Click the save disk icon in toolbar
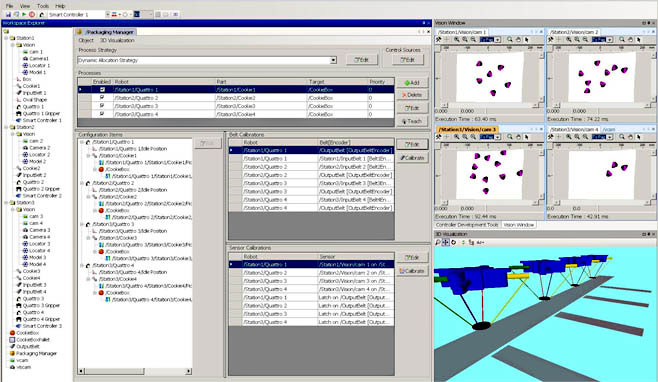658x382 pixels. (x=8, y=14)
